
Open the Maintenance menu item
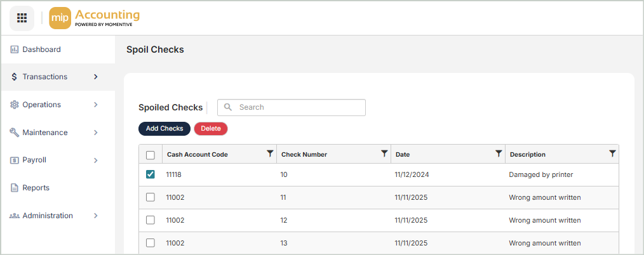44,133
